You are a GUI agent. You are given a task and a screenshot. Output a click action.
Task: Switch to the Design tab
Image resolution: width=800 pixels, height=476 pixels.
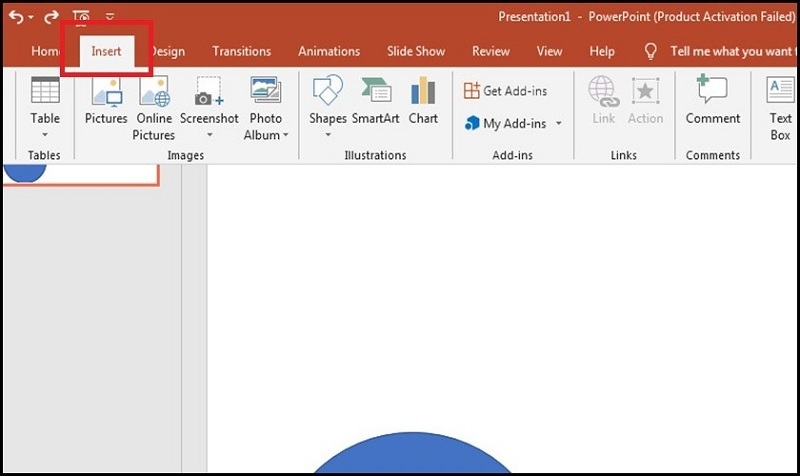click(x=168, y=51)
